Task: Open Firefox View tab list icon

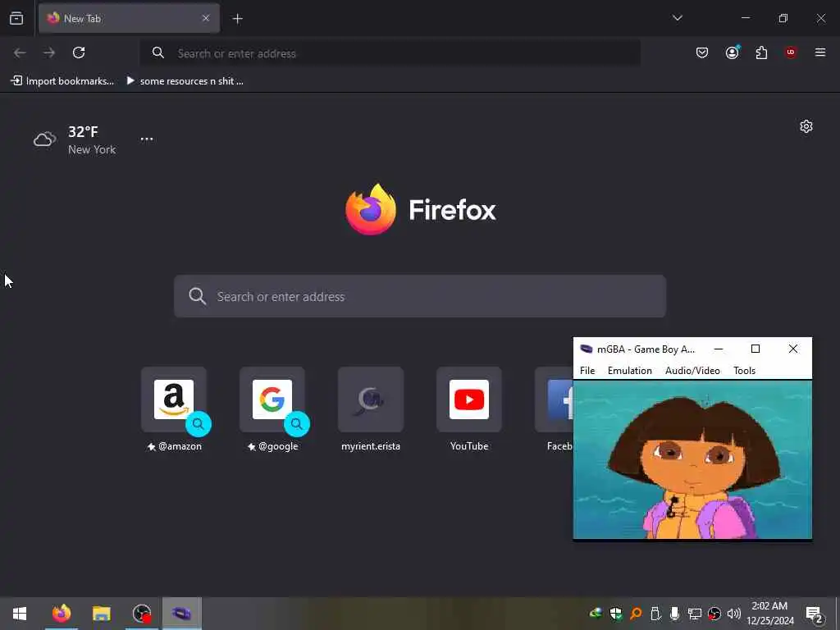Action: [x=16, y=18]
